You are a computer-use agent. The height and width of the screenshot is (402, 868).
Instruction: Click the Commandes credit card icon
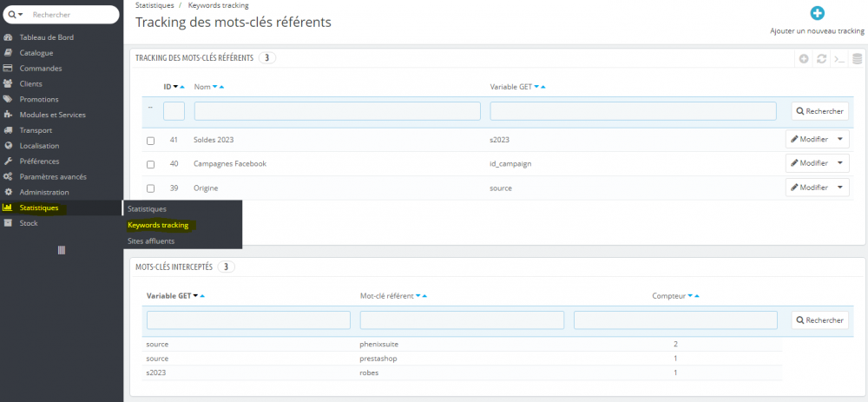click(8, 69)
